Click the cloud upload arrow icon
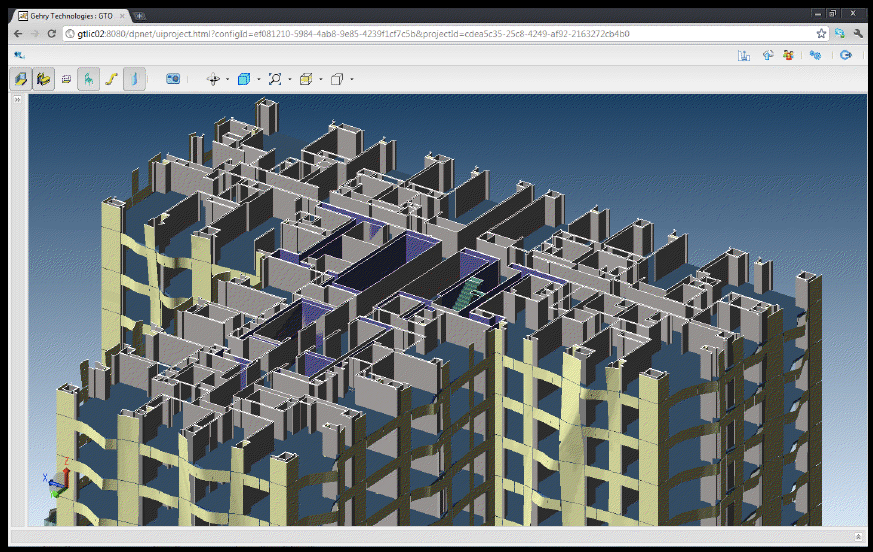 tap(768, 55)
